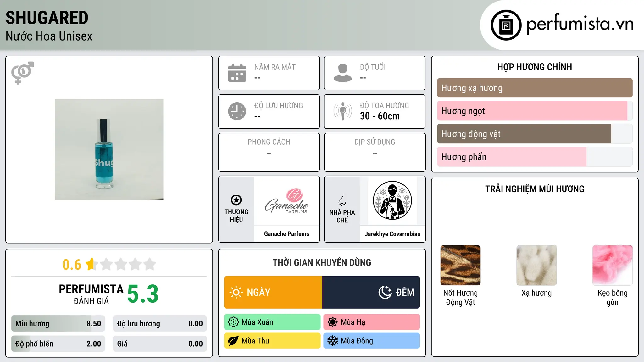The image size is (644, 362).
Task: Click the Độ phổ biến 2.00 score bar
Action: [x=58, y=344]
